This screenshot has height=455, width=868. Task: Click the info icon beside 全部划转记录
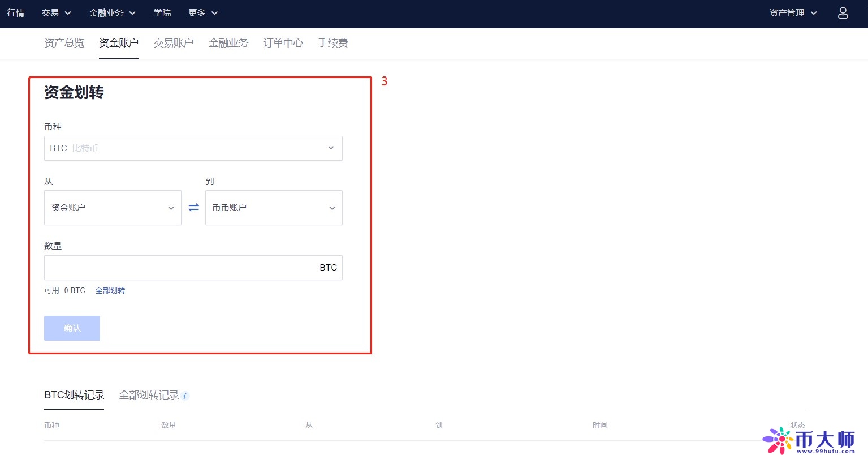point(185,396)
